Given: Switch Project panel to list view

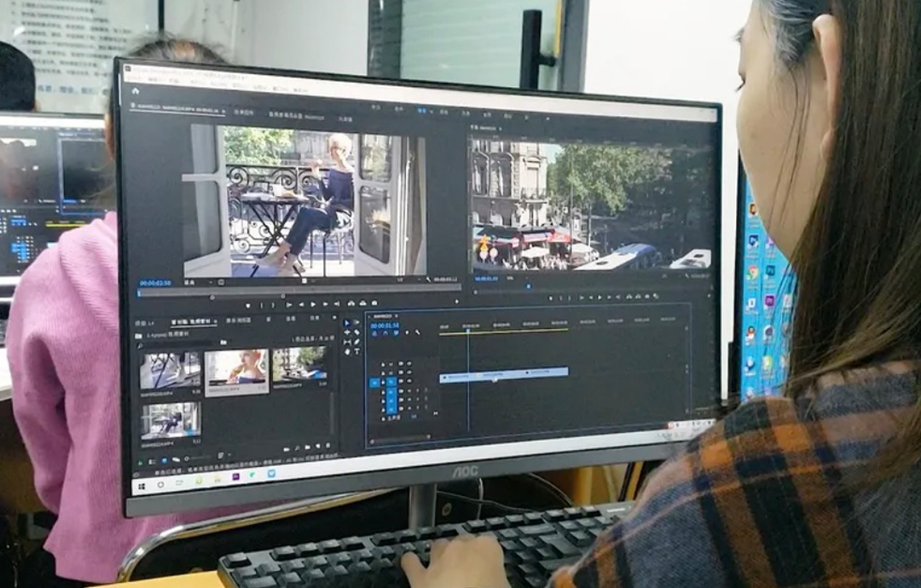Looking at the screenshot, I should coord(152,462).
